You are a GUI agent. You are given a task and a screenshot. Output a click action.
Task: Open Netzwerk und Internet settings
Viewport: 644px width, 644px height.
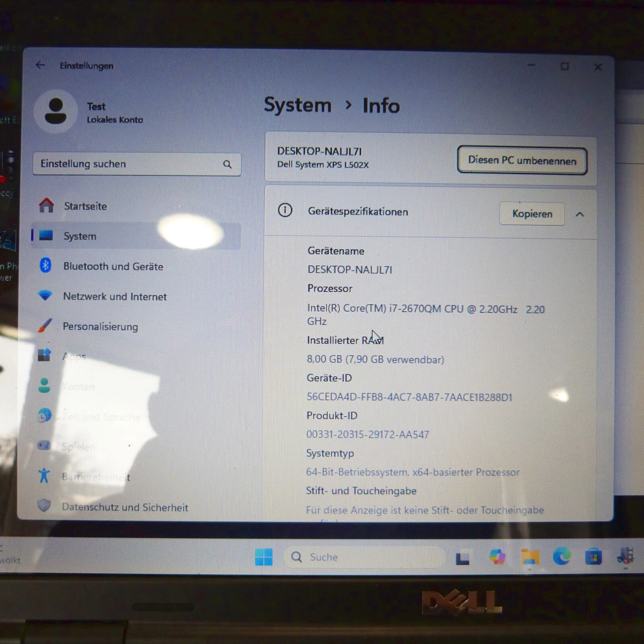point(136,296)
